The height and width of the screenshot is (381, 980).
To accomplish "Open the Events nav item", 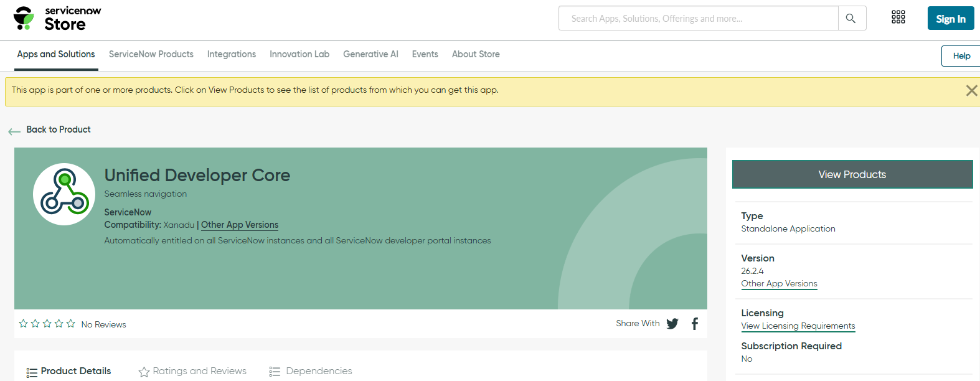I will [x=425, y=54].
